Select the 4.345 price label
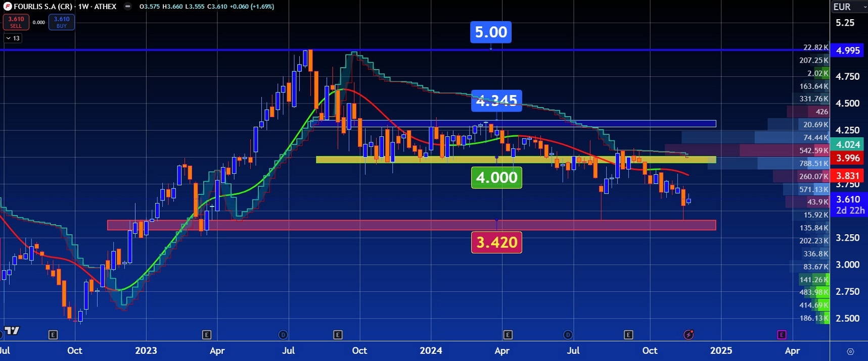868x361 pixels. click(x=496, y=101)
